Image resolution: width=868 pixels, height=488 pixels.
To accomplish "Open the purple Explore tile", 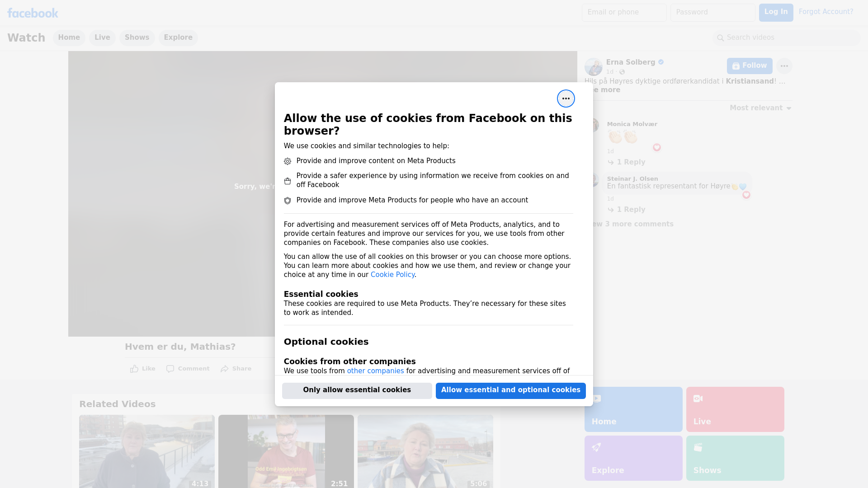I will [x=633, y=458].
